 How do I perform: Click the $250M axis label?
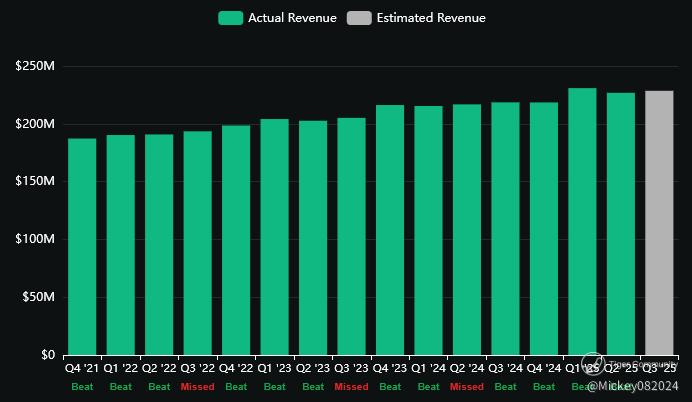(x=35, y=66)
